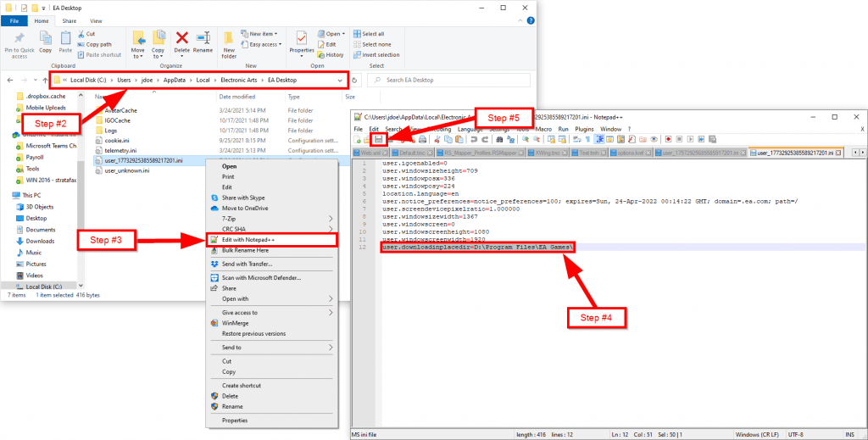Click the Paste icon in Explorer ribbon
Viewport: 868px width, 440px height.
coord(65,39)
